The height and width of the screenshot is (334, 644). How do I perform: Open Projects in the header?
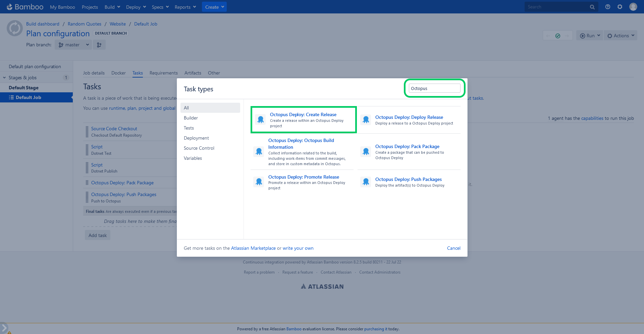coord(90,7)
